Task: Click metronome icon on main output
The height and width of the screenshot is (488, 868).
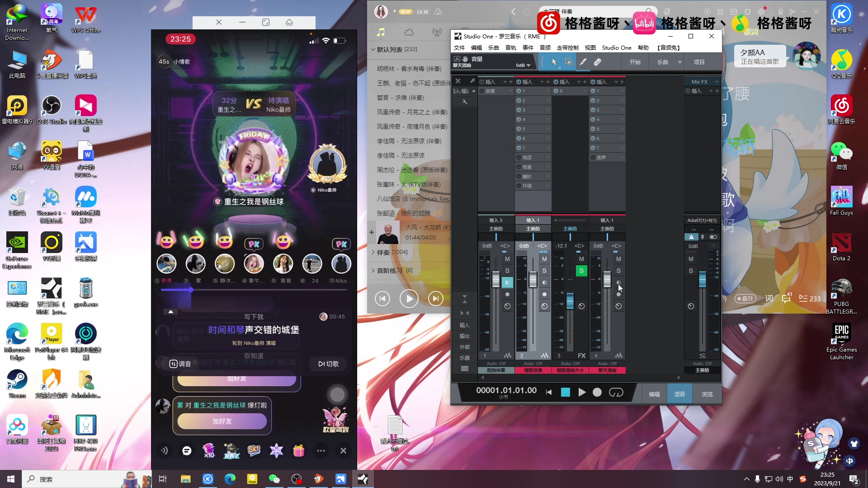Action: point(691,237)
